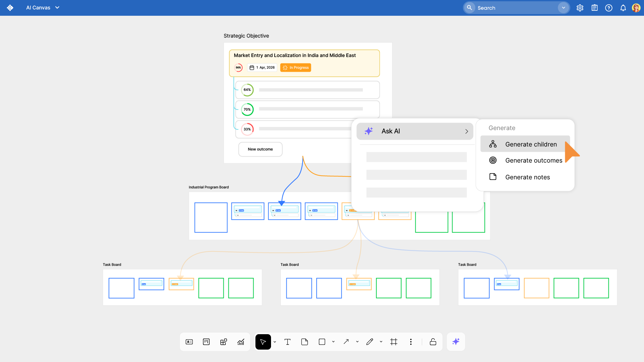
Task: Open the notifications bell
Action: click(x=623, y=8)
